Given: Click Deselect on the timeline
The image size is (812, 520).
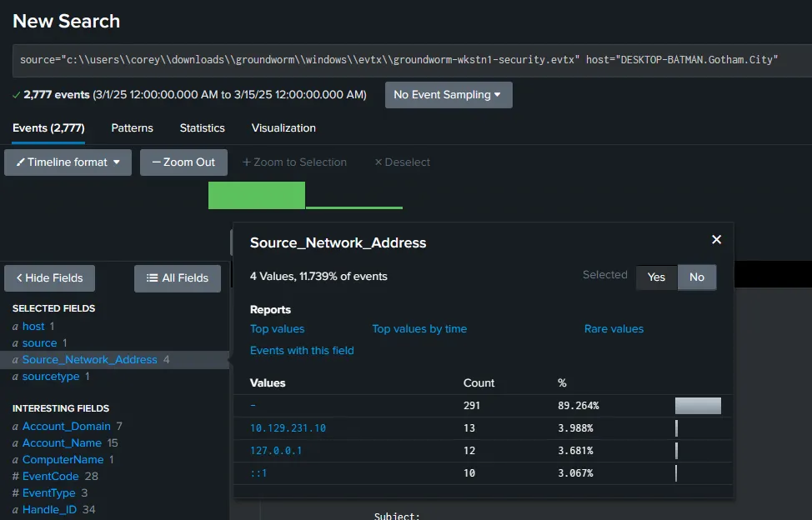Looking at the screenshot, I should 403,162.
